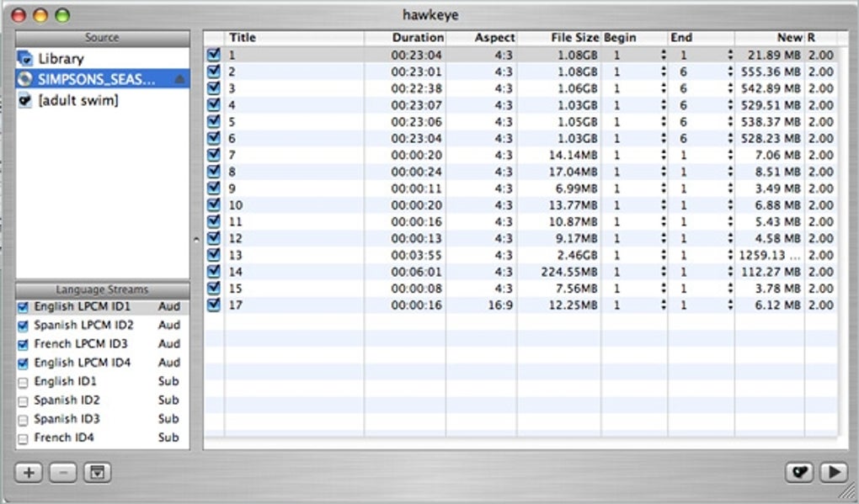
Task: Select the [adult swim] source entry
Action: coord(103,100)
